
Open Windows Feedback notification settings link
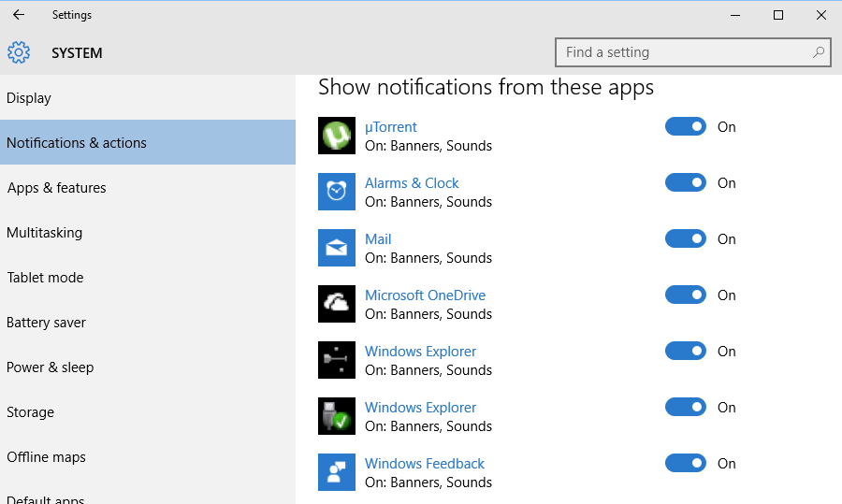[x=424, y=464]
